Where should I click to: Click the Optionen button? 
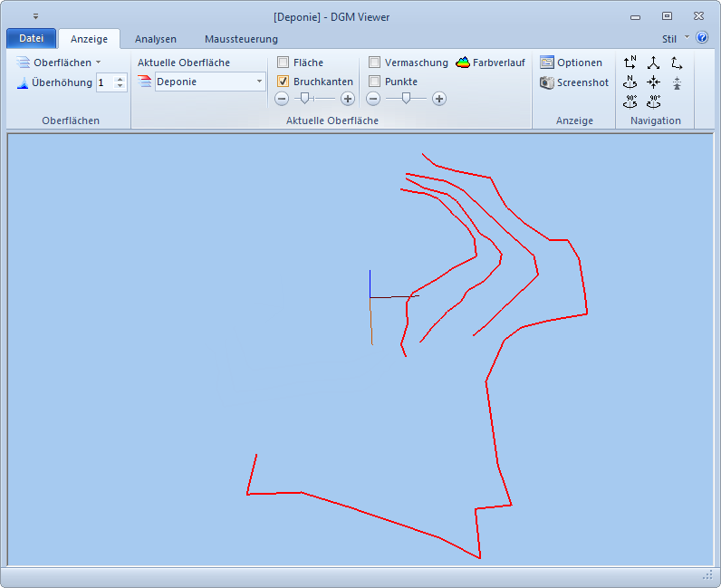point(572,63)
